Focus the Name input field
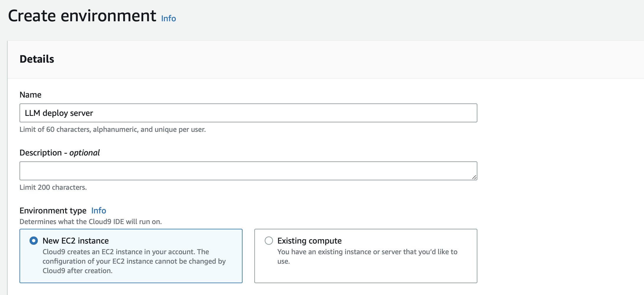This screenshot has height=295, width=644. pos(248,113)
